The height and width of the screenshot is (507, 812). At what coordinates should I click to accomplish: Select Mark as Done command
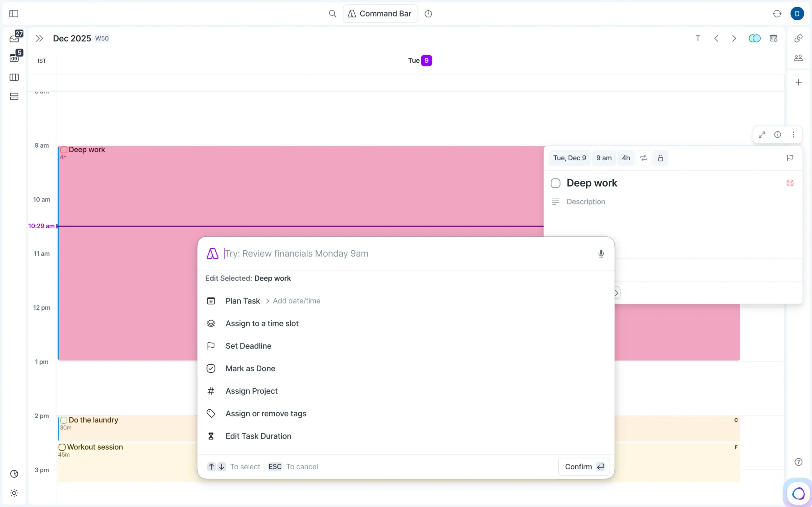coord(250,369)
